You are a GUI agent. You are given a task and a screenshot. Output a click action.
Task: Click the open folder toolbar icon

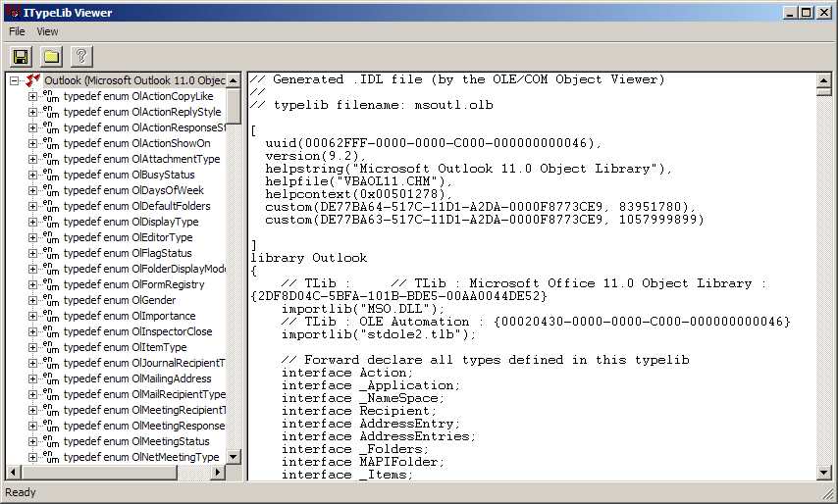click(x=51, y=57)
